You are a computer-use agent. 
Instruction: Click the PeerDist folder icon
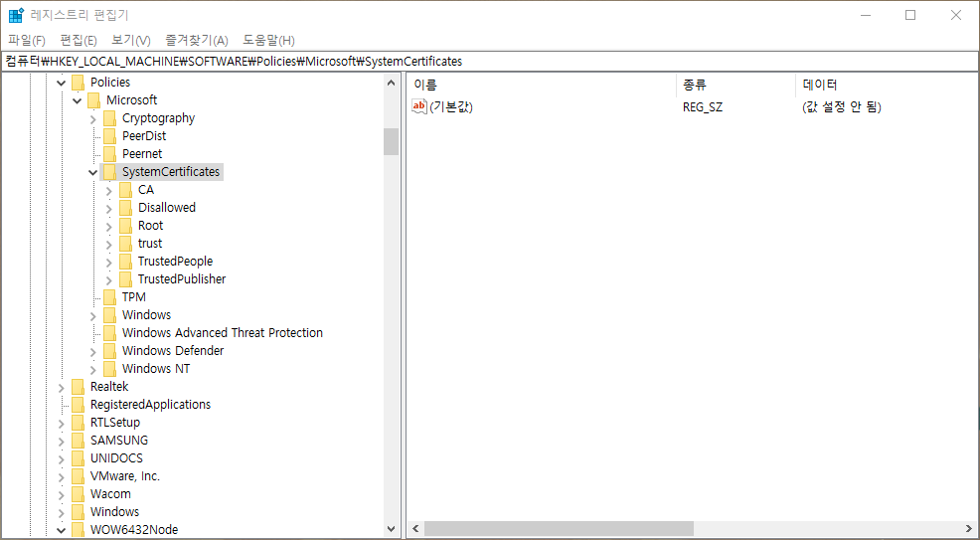(109, 135)
